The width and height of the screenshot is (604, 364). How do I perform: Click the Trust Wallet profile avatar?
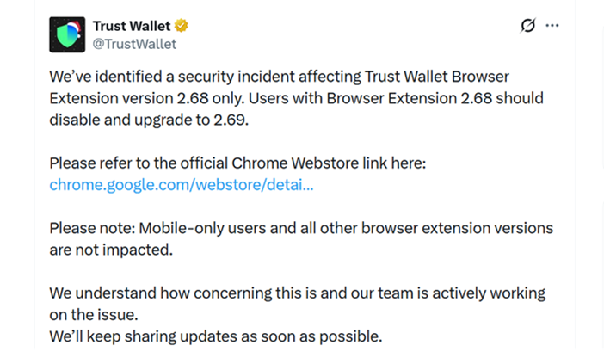pos(66,34)
